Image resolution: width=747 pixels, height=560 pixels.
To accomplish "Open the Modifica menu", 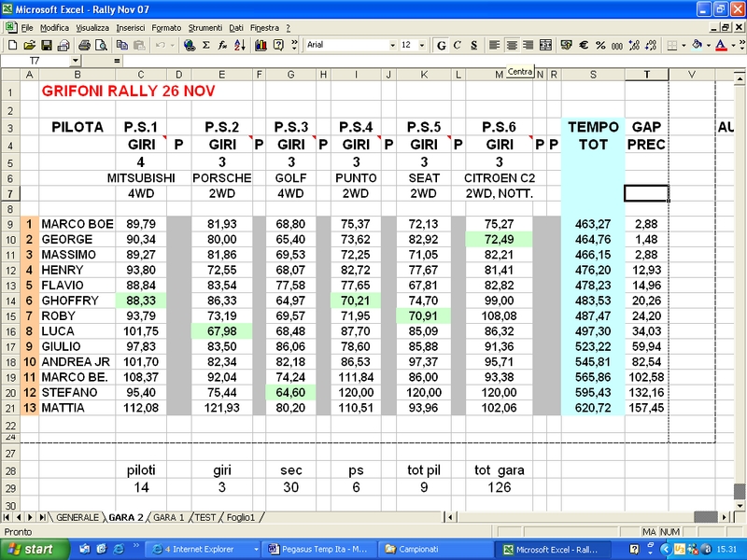I will point(54,28).
